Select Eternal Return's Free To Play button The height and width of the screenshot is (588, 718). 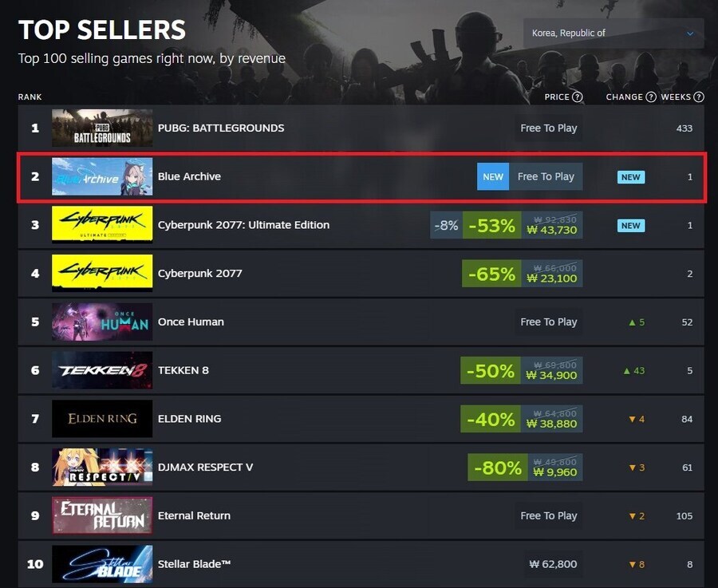tap(549, 515)
